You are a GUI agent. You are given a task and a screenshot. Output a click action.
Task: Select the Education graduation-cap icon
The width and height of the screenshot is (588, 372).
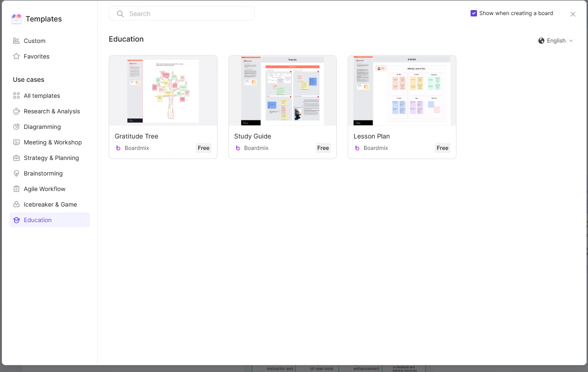click(16, 220)
